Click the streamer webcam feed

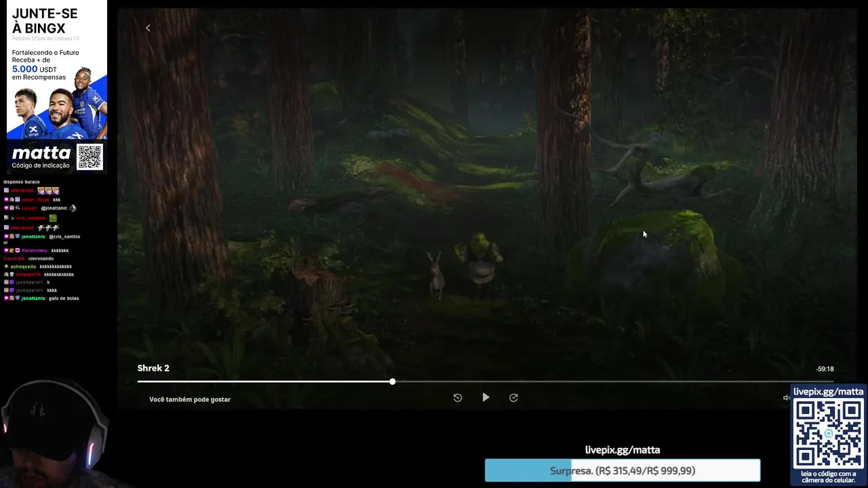coord(54,434)
